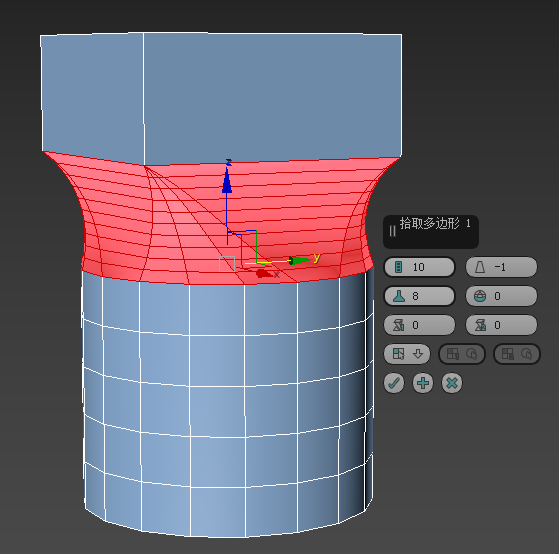This screenshot has height=554, width=559.
Task: Click the blue Z axis gizmo arrow
Action: (x=227, y=180)
